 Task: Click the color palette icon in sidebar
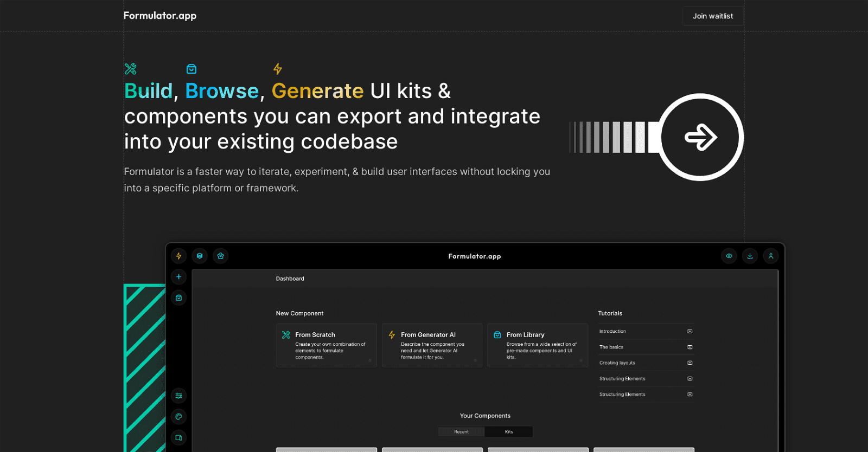(178, 417)
